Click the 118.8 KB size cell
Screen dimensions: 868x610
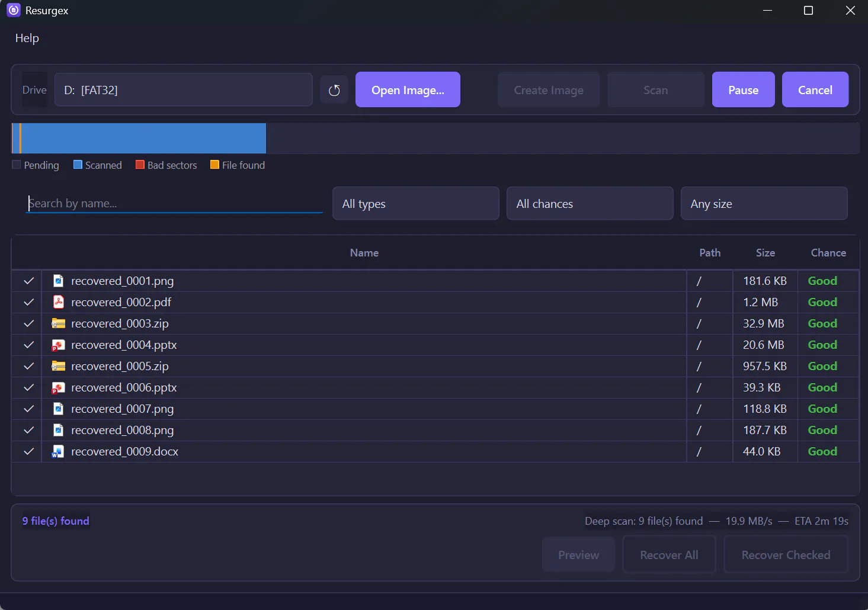[765, 409]
